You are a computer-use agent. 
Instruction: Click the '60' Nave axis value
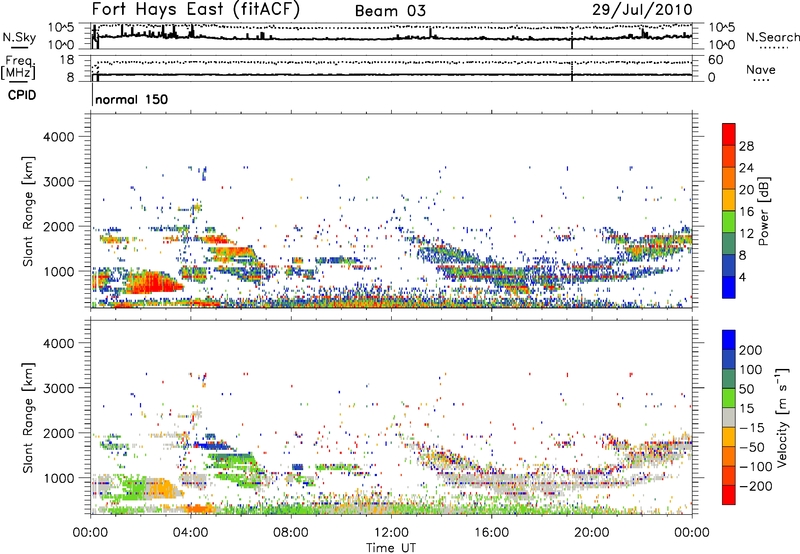point(715,60)
